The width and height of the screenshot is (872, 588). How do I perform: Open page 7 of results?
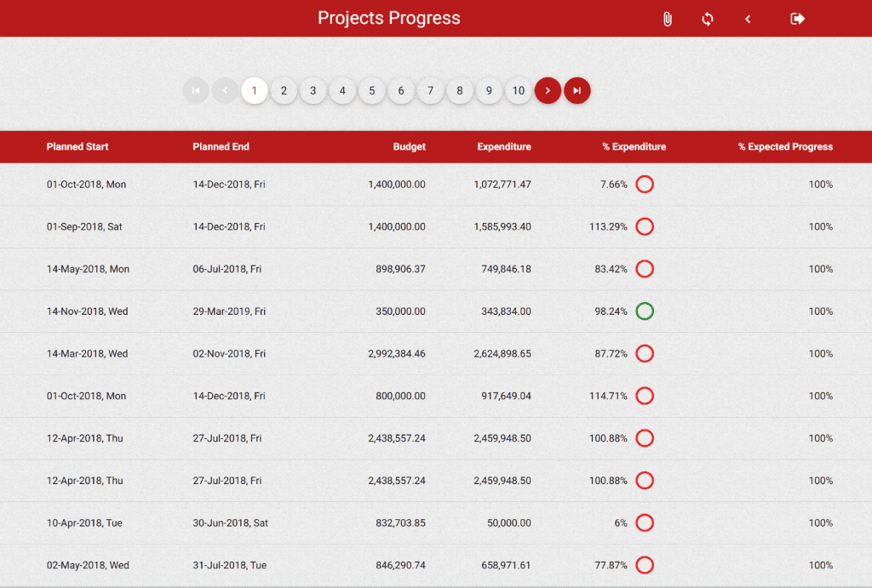point(430,90)
